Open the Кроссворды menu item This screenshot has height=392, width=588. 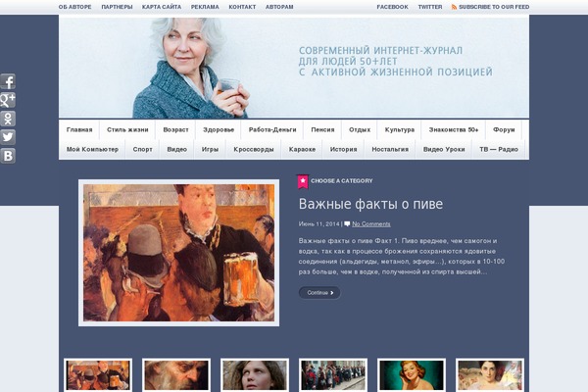[x=254, y=149]
